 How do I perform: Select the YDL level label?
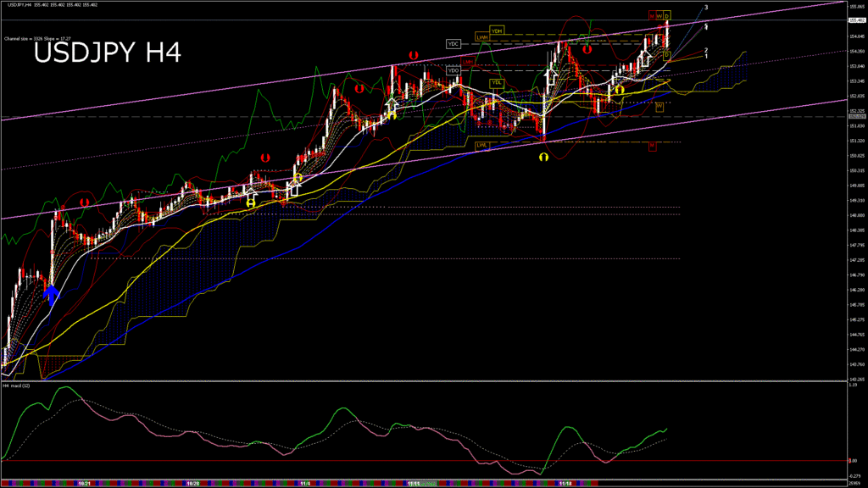pos(498,82)
